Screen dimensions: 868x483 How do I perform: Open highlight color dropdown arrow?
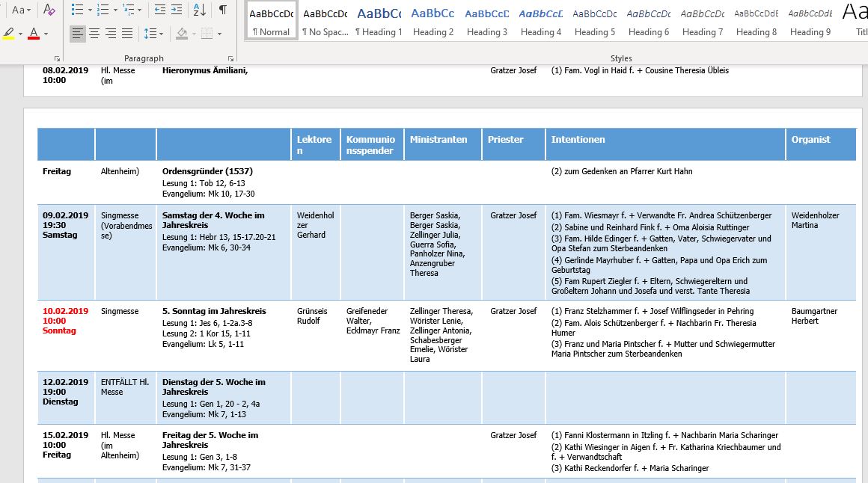pyautogui.click(x=20, y=34)
